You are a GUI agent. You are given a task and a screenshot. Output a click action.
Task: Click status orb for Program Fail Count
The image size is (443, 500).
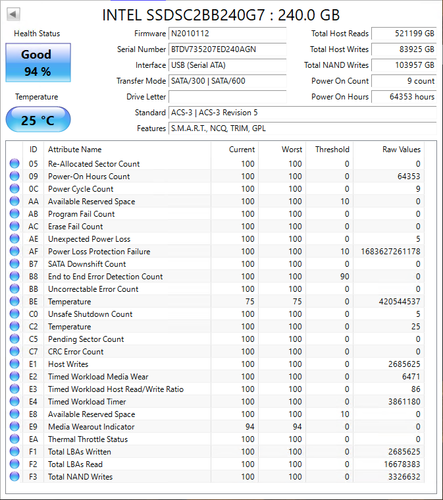tap(14, 214)
